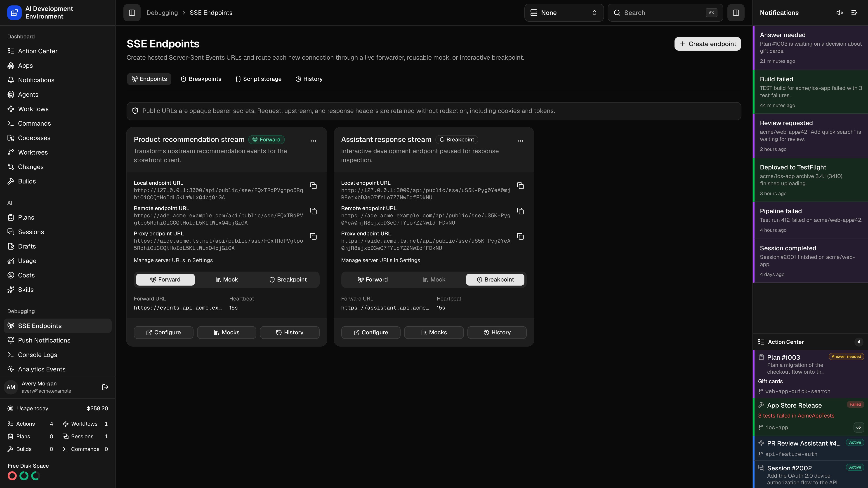Open Skills in the sidebar
Image resolution: width=868 pixels, height=488 pixels.
[x=58, y=290]
